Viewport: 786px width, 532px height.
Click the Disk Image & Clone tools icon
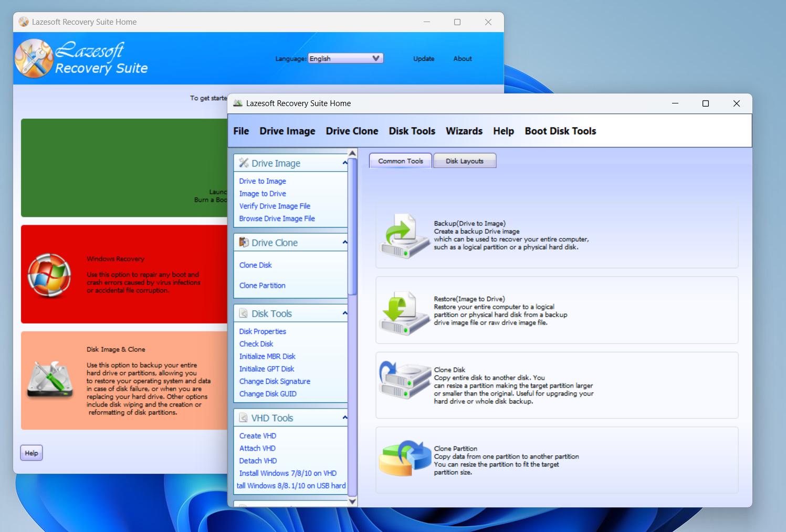[50, 380]
